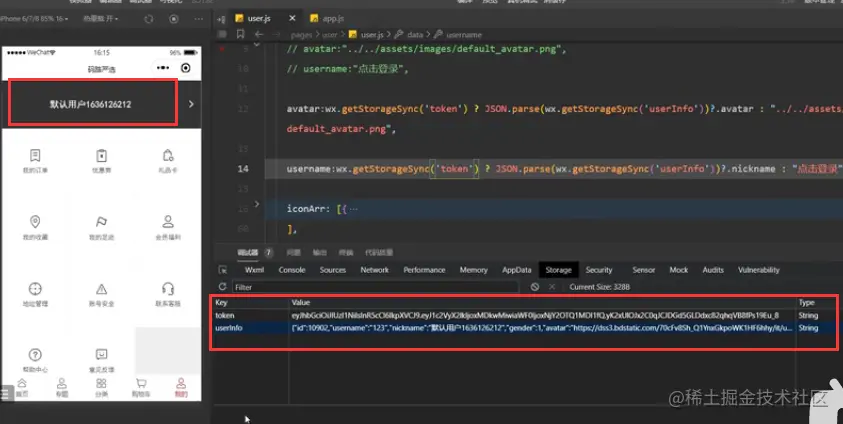Screen dimensions: 843x424
Task: Click line number 14 in the gutter
Action: 243,169
